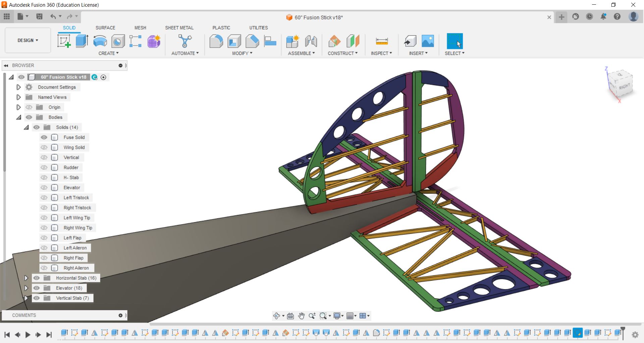The image size is (644, 343).
Task: Expand the Document Settings node
Action: [18, 87]
